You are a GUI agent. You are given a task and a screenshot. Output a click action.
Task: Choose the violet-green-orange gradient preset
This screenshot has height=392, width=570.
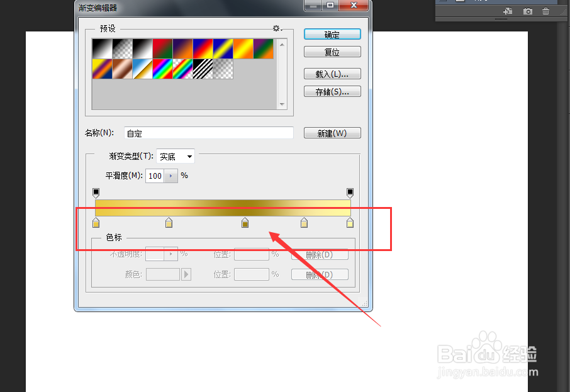263,48
